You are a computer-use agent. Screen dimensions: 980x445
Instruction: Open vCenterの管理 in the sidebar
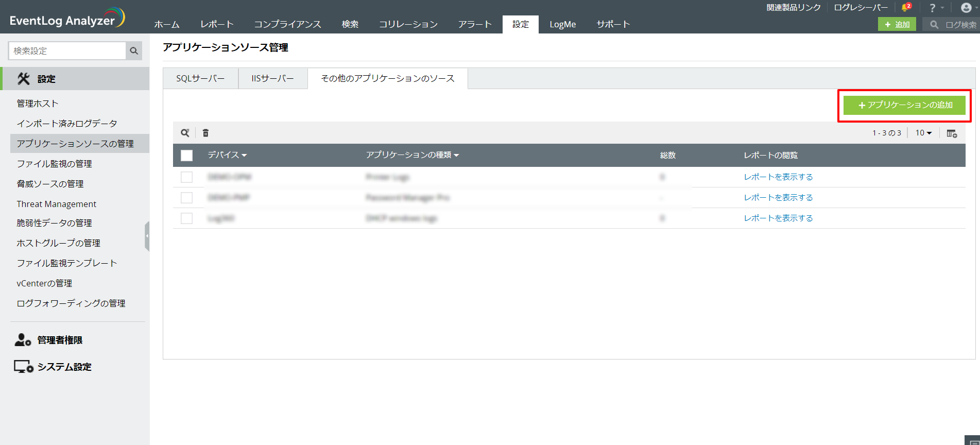44,283
